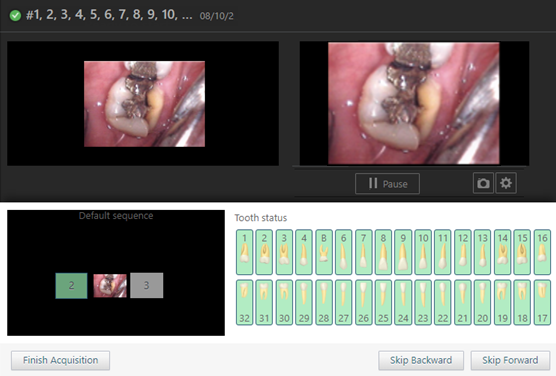Pause the live video feed
Image resolution: width=556 pixels, height=376 pixels.
click(387, 184)
